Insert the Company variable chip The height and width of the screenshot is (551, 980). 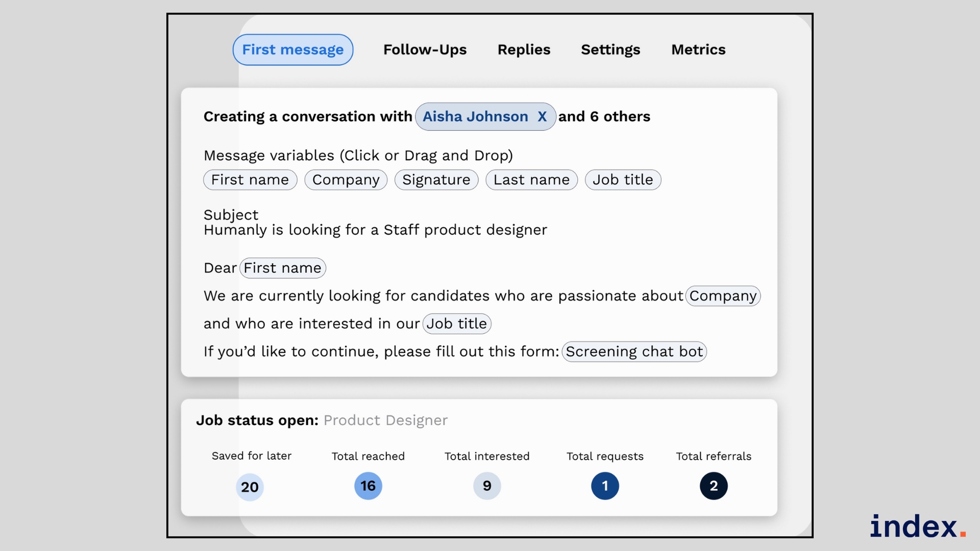coord(346,180)
